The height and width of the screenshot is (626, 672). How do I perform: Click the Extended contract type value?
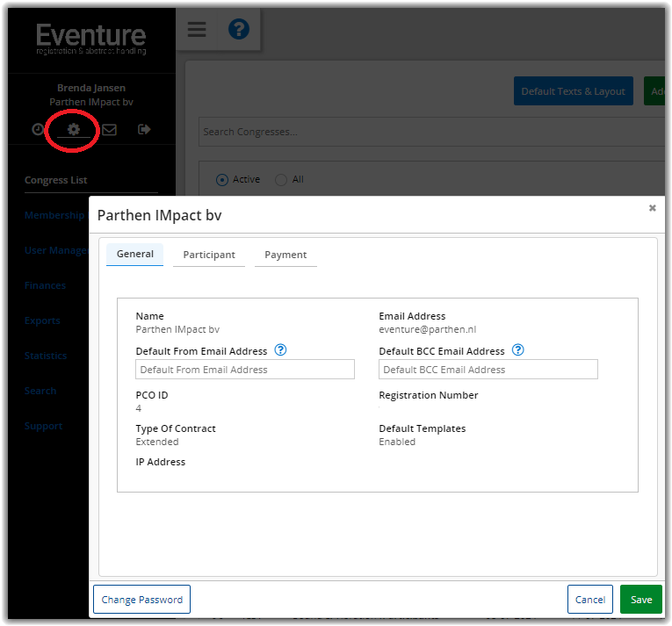tap(157, 442)
